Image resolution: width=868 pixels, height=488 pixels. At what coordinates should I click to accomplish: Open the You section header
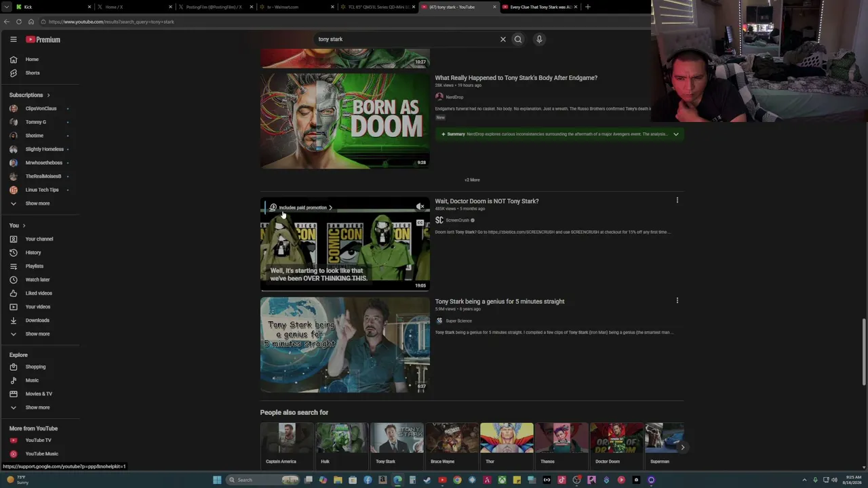coord(17,226)
